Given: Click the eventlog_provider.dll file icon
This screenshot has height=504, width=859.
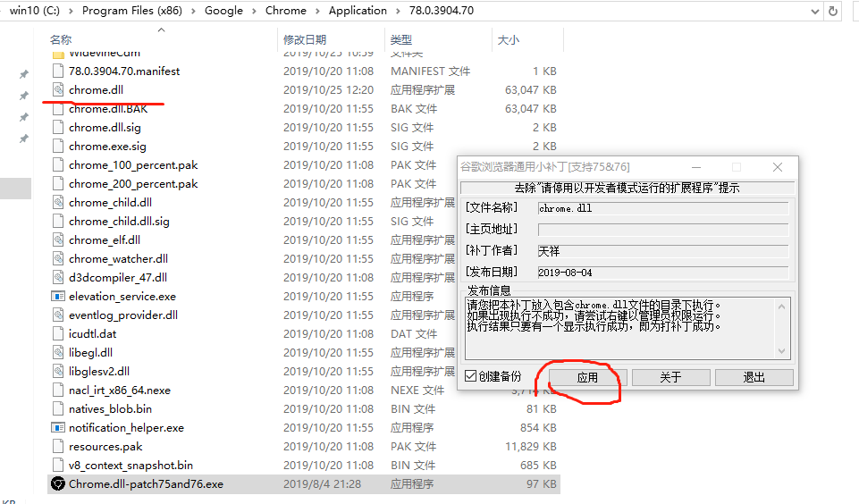Looking at the screenshot, I should tap(58, 315).
